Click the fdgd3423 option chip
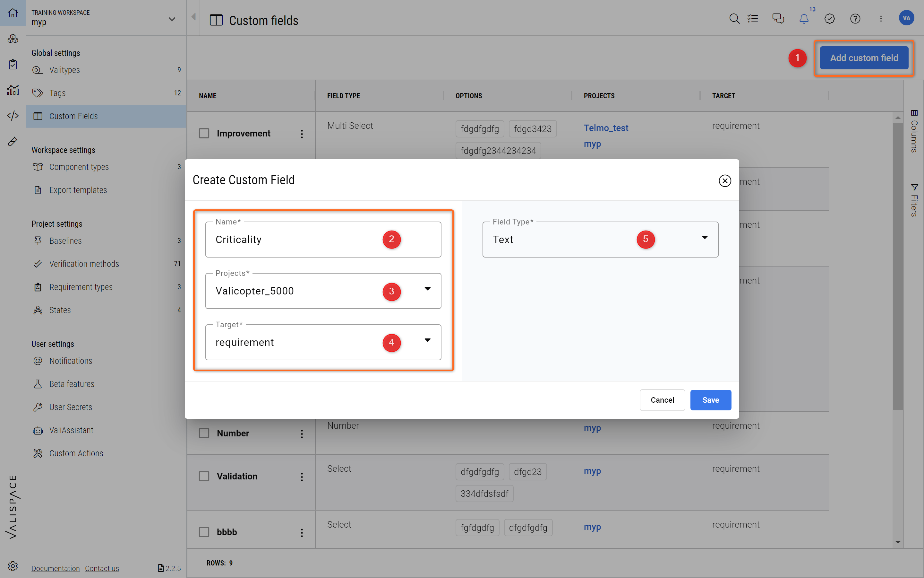The width and height of the screenshot is (924, 578). [x=533, y=129]
